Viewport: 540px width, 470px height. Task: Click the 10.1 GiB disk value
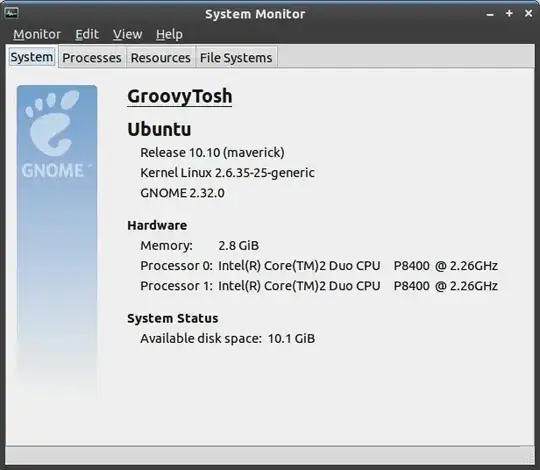(x=291, y=338)
